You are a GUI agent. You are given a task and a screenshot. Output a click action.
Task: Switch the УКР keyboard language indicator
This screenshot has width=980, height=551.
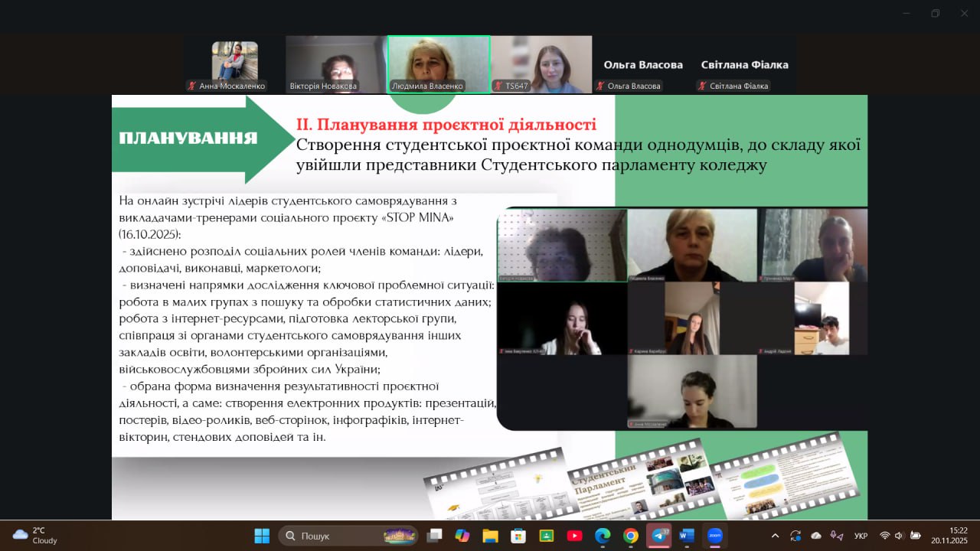pos(861,536)
